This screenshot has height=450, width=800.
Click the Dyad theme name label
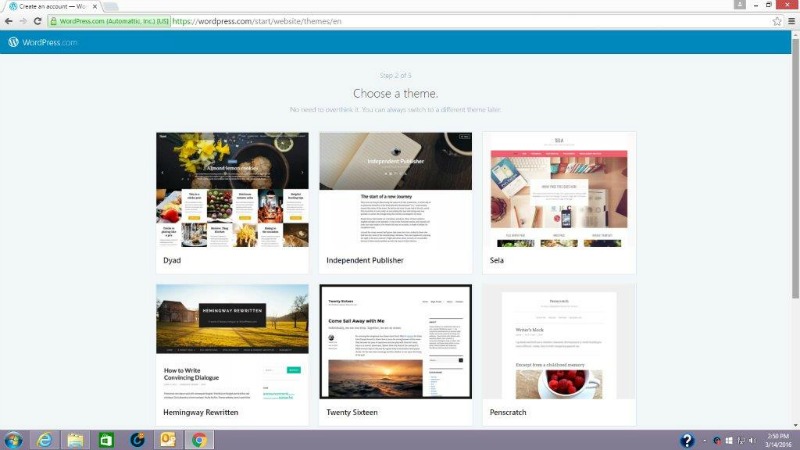[172, 260]
